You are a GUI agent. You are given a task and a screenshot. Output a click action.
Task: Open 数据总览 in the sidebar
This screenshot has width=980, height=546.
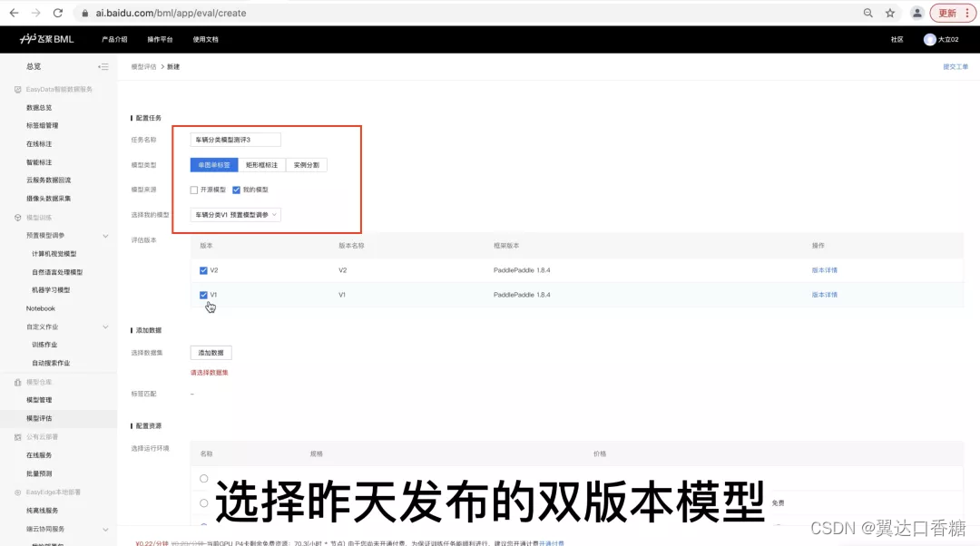pyautogui.click(x=39, y=107)
